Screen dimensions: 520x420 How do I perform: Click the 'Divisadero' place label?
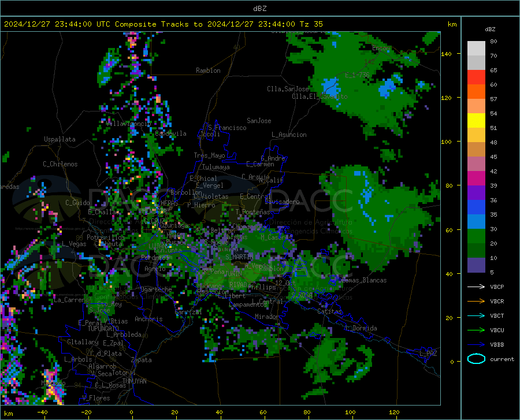pyautogui.click(x=282, y=202)
